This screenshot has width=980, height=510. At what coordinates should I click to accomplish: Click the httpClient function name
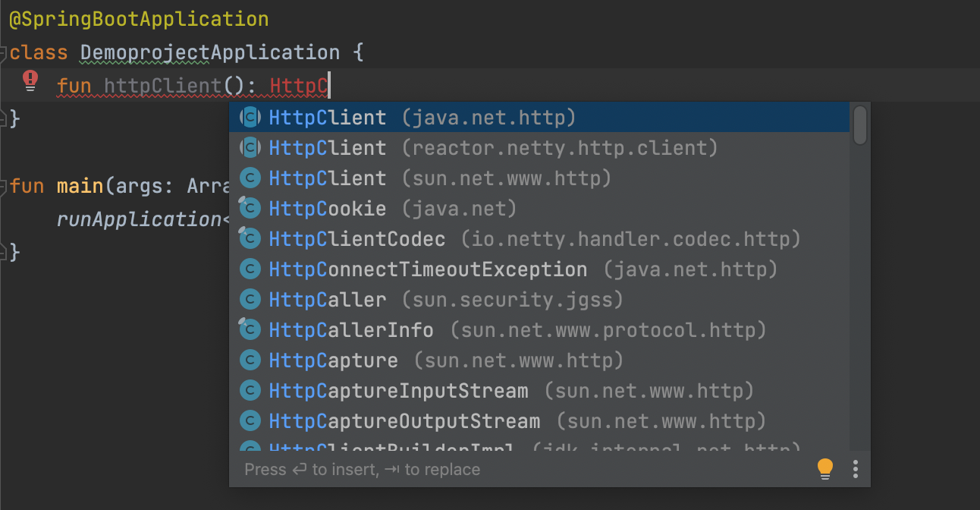point(162,87)
